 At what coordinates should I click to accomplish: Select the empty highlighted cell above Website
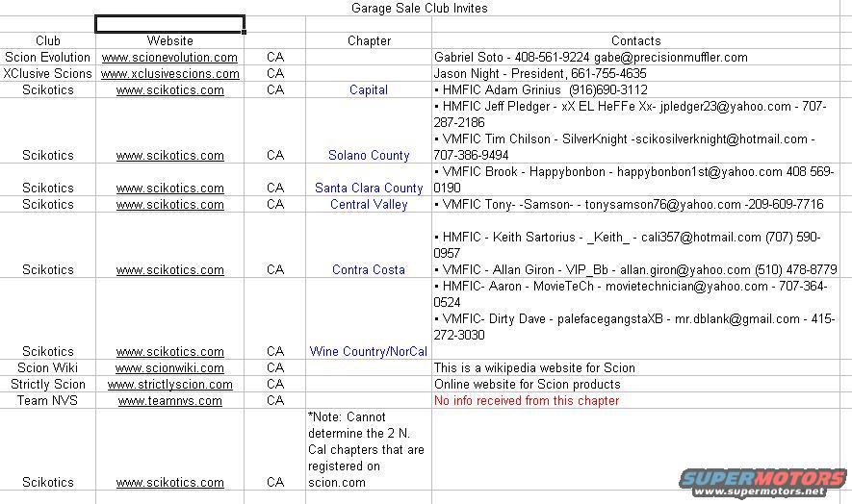(x=169, y=24)
